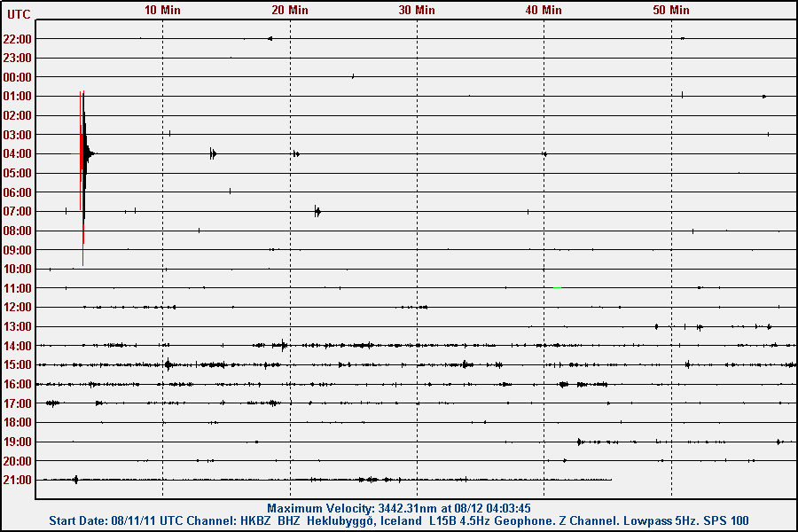Select the 15:00 hour label
798x532 pixels.
point(18,364)
